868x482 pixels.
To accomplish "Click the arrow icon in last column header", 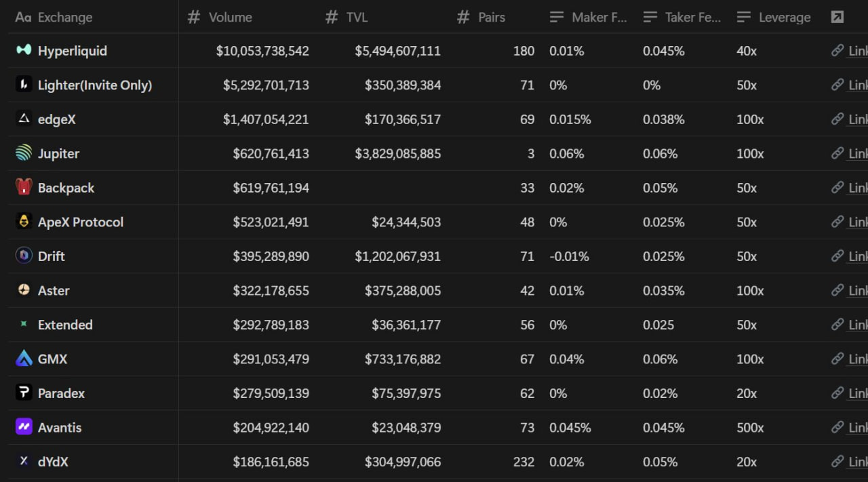I will (837, 17).
